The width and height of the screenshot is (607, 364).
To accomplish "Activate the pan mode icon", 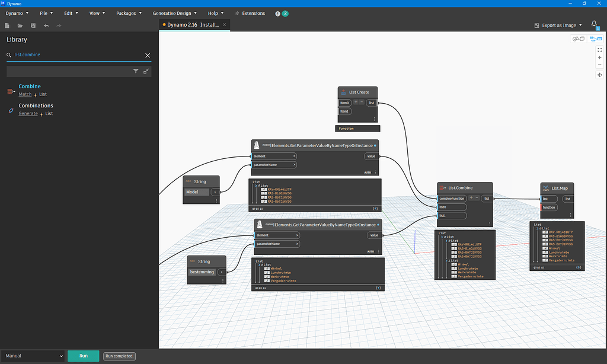I will [599, 75].
